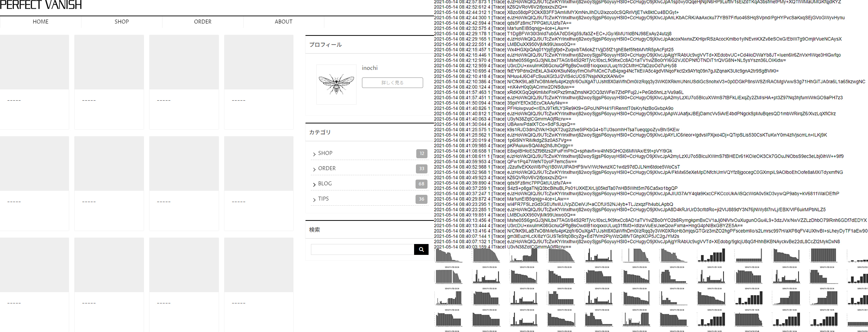Image resolution: width=868 pixels, height=332 pixels.
Task: Open the TIPS category link
Action: click(x=323, y=199)
